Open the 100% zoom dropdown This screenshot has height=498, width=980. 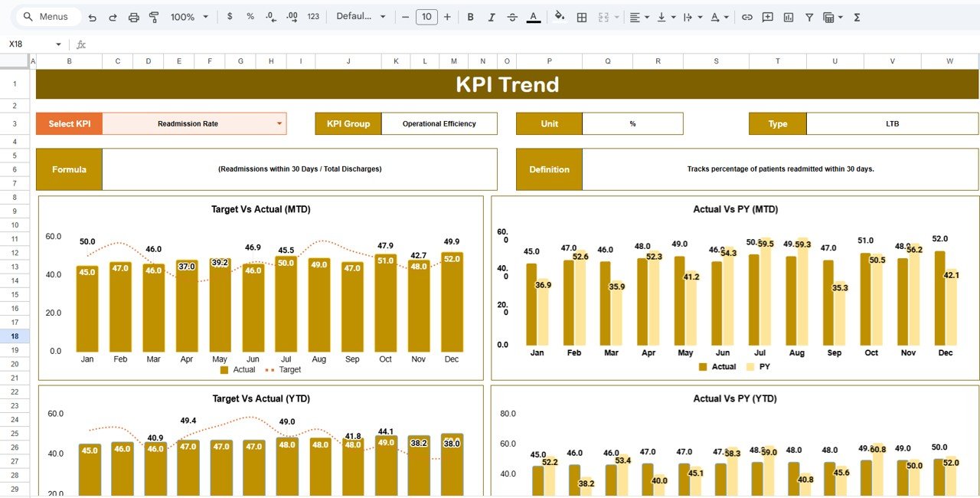point(189,17)
